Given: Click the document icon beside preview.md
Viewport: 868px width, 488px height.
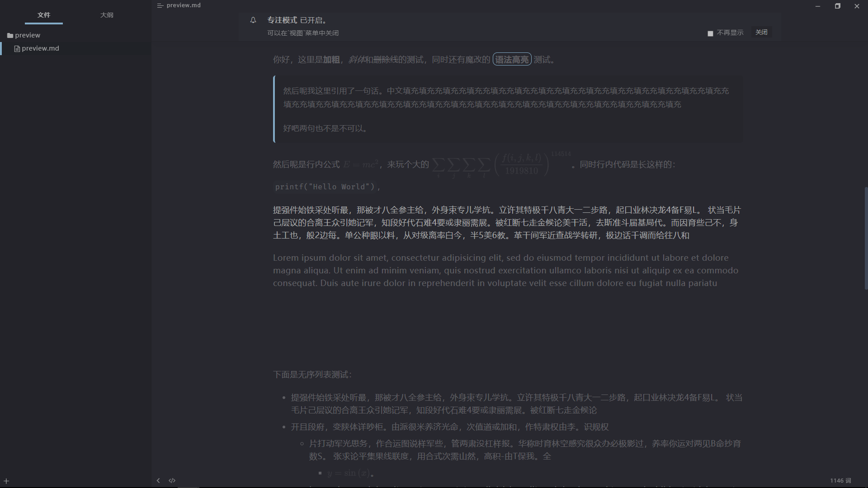Looking at the screenshot, I should pos(17,49).
